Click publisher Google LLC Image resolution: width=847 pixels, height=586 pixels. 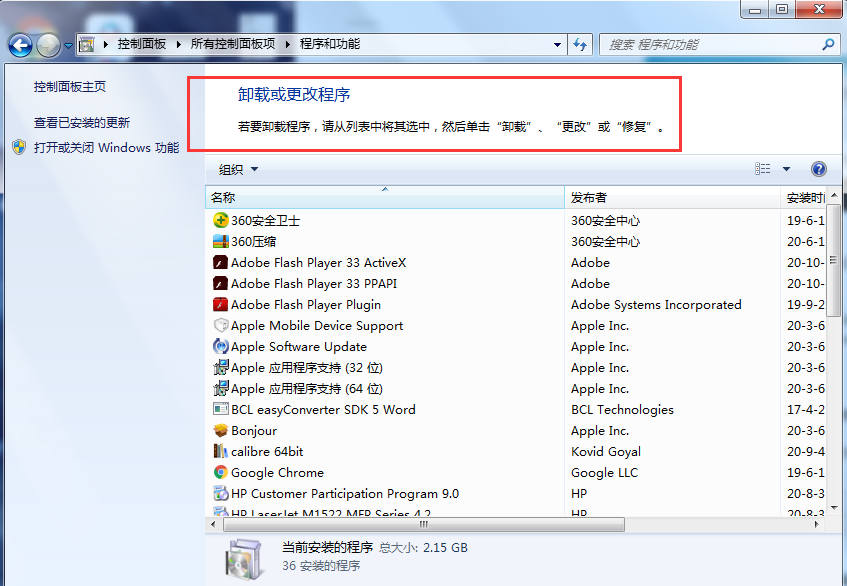click(x=604, y=473)
